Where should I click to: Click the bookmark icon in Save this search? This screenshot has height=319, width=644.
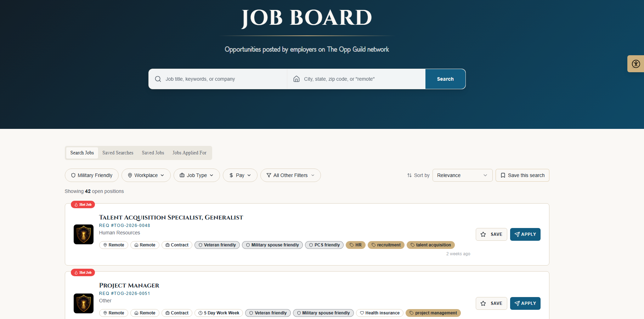pos(503,175)
